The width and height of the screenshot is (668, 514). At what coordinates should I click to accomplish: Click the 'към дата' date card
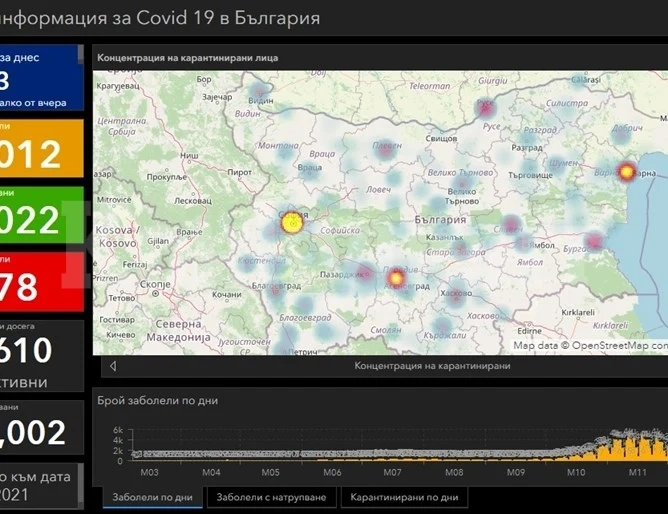pos(41,486)
